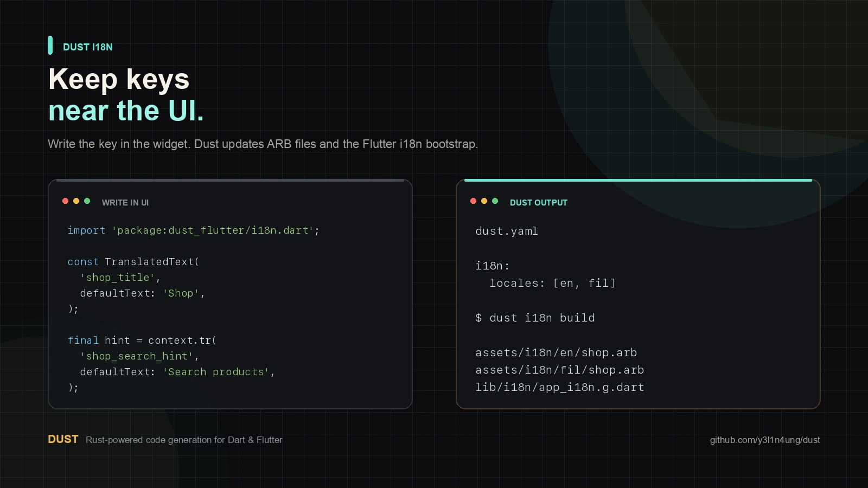Click the lib/i18n/app_i18n.g.dart path
Viewport: 868px width, 488px height.
(560, 387)
